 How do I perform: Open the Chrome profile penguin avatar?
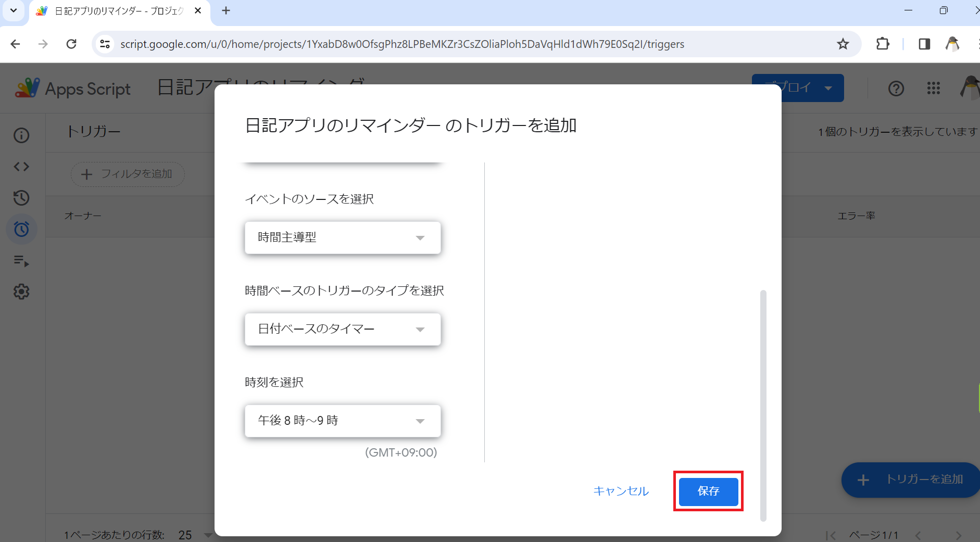click(952, 44)
